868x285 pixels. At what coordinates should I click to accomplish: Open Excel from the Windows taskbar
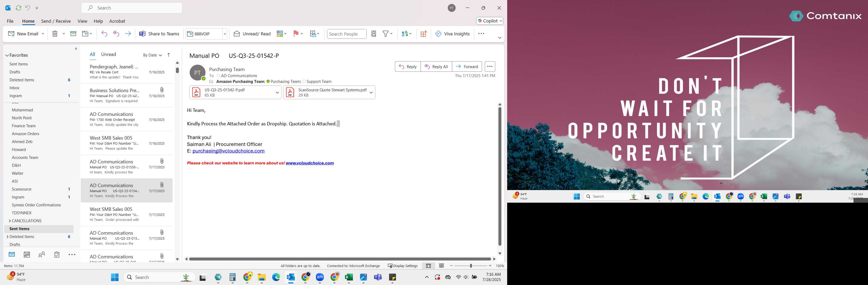click(349, 277)
